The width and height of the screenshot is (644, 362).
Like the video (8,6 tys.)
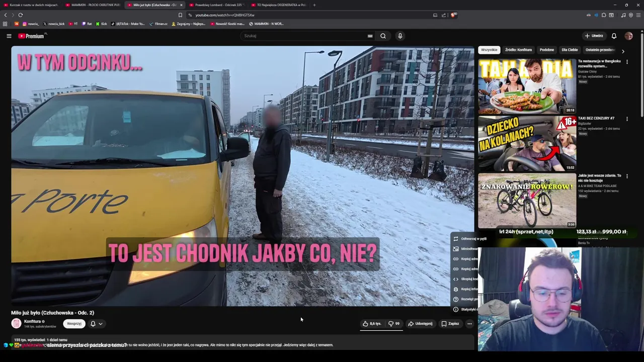tap(372, 324)
